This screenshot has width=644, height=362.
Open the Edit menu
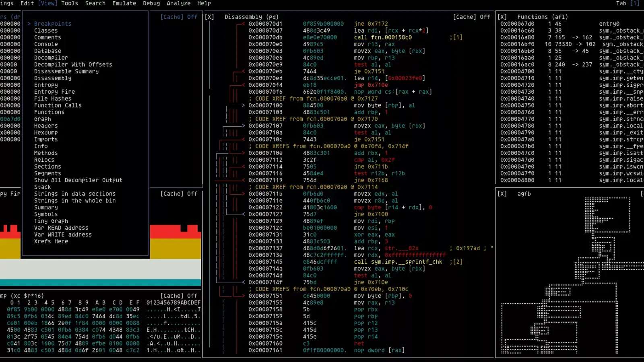[27, 3]
